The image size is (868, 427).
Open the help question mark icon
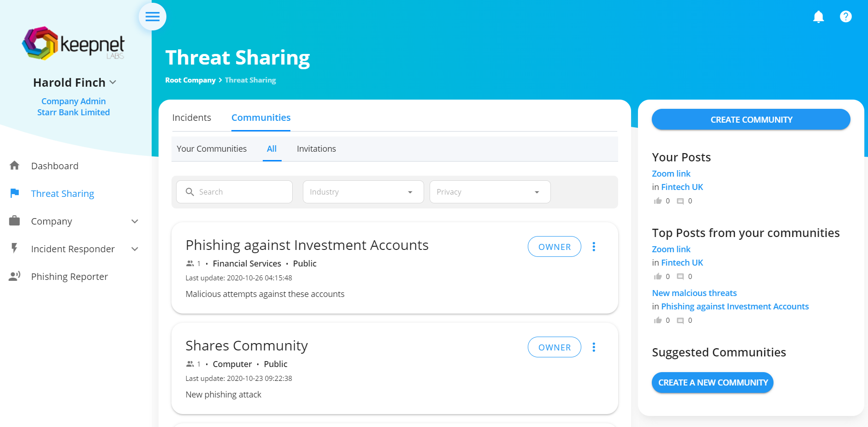pos(846,17)
